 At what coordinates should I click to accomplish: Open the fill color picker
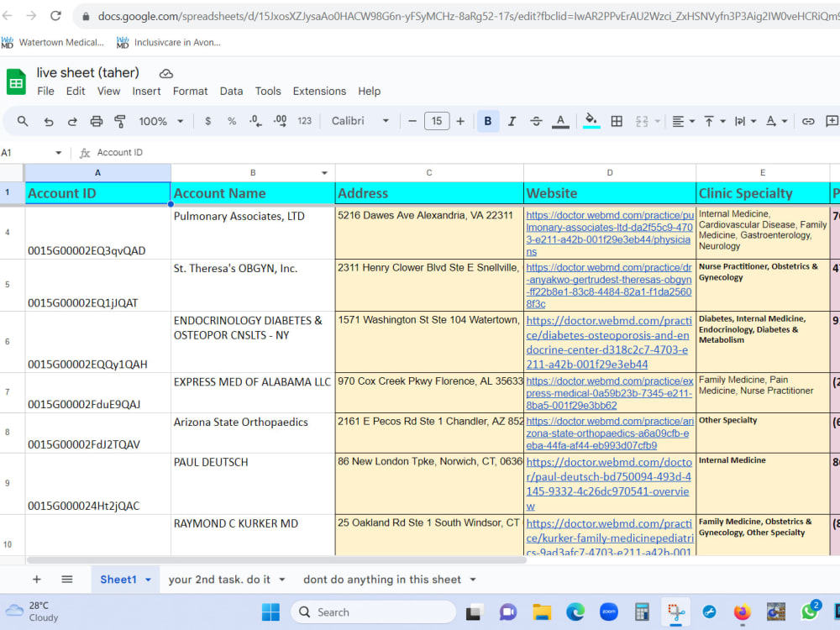click(591, 120)
